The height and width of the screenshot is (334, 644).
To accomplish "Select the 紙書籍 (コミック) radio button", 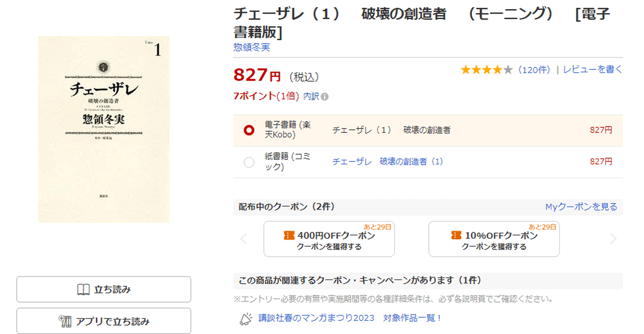I will coord(249,162).
